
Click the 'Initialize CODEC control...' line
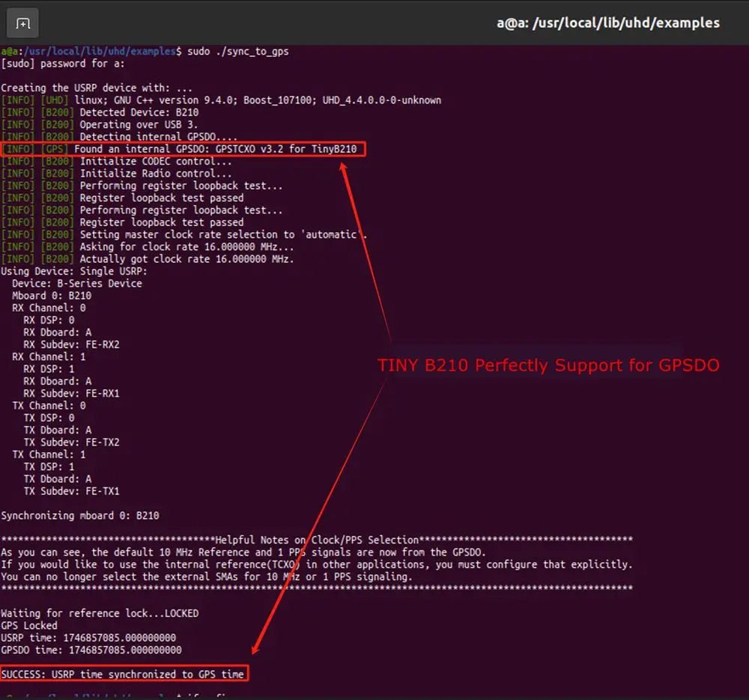click(x=116, y=162)
